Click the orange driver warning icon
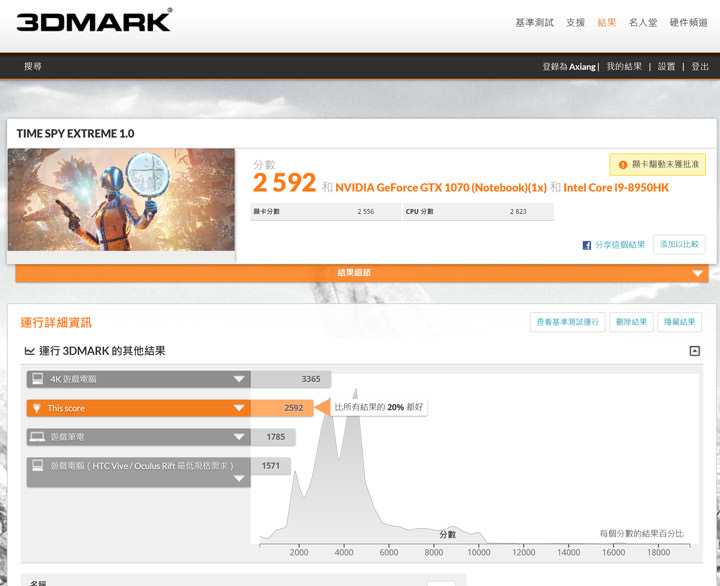This screenshot has height=586, width=720. [x=623, y=164]
